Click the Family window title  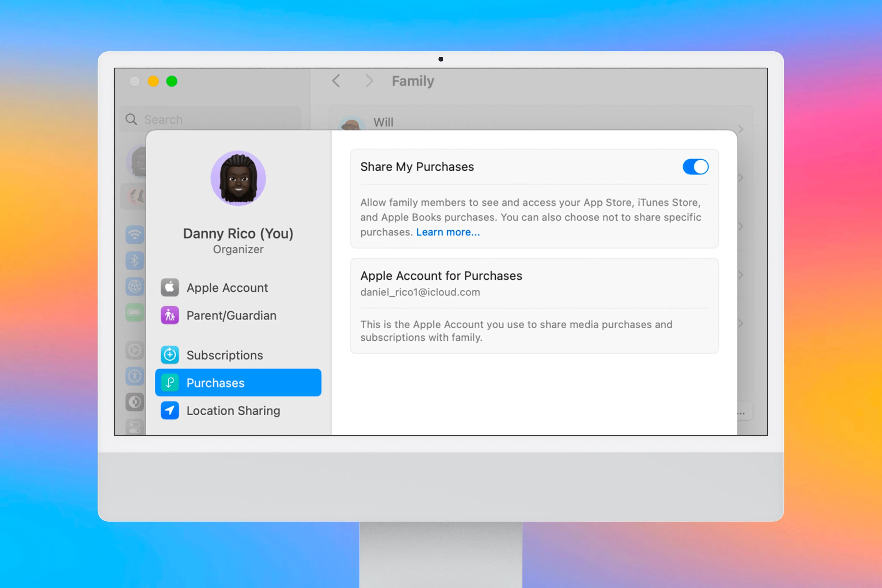point(413,81)
